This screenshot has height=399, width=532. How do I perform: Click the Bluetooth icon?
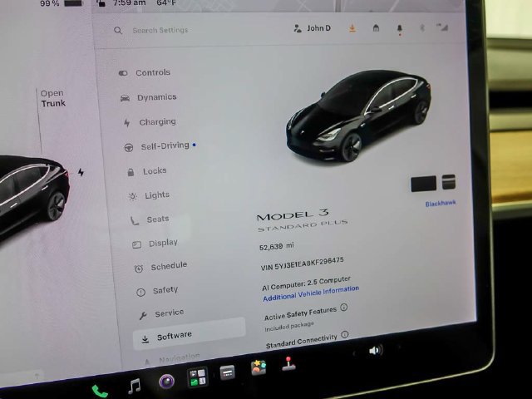[x=422, y=27]
